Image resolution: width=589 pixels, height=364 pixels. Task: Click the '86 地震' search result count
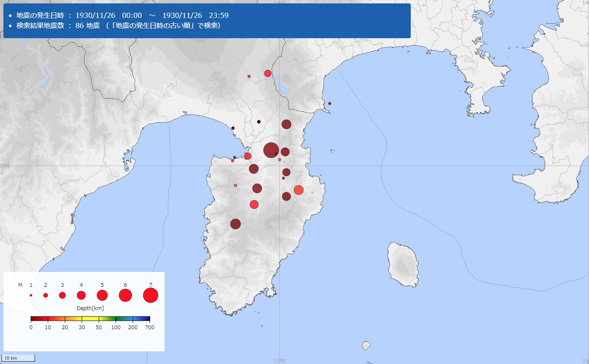click(87, 25)
